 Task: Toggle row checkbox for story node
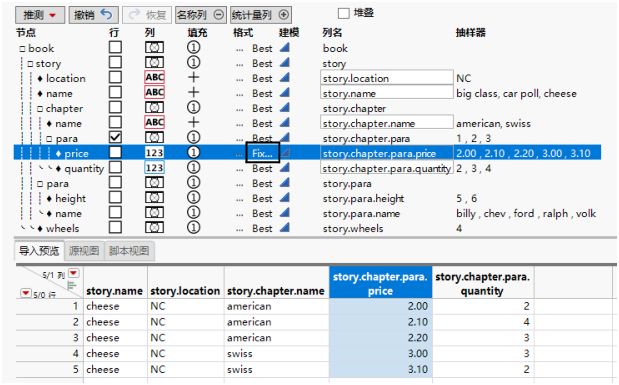[x=115, y=62]
